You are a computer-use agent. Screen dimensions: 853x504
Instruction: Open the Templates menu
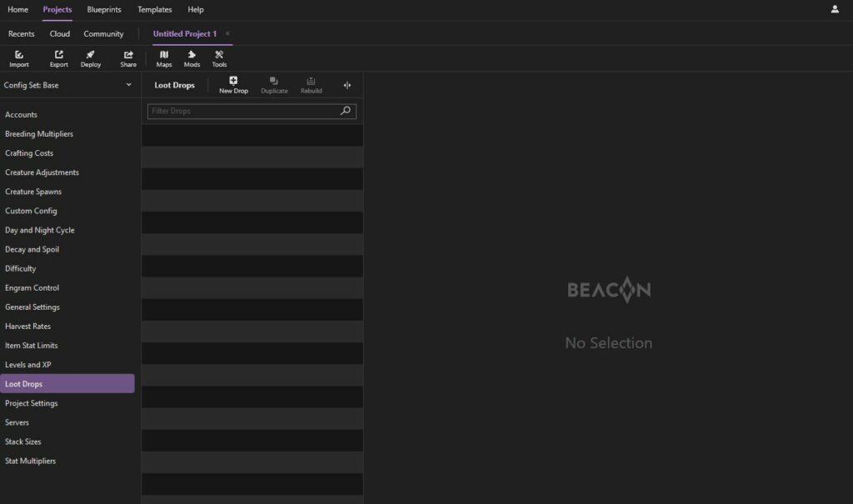154,9
